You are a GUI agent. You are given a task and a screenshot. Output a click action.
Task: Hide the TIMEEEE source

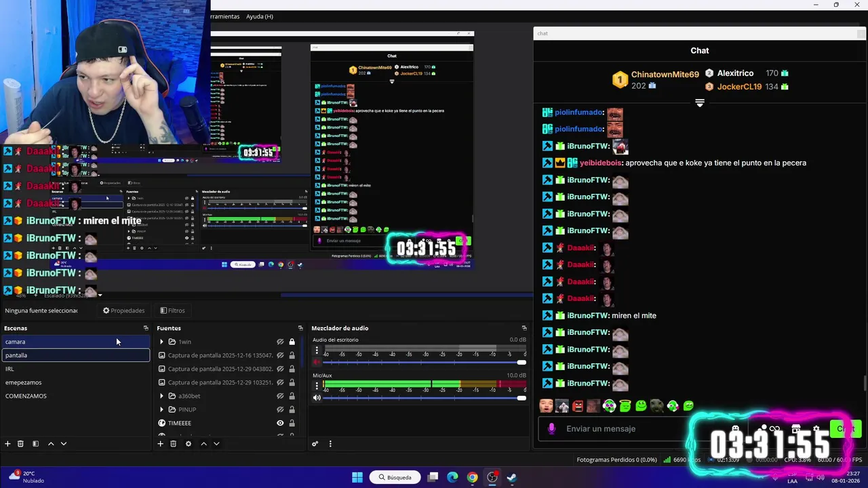click(x=280, y=423)
